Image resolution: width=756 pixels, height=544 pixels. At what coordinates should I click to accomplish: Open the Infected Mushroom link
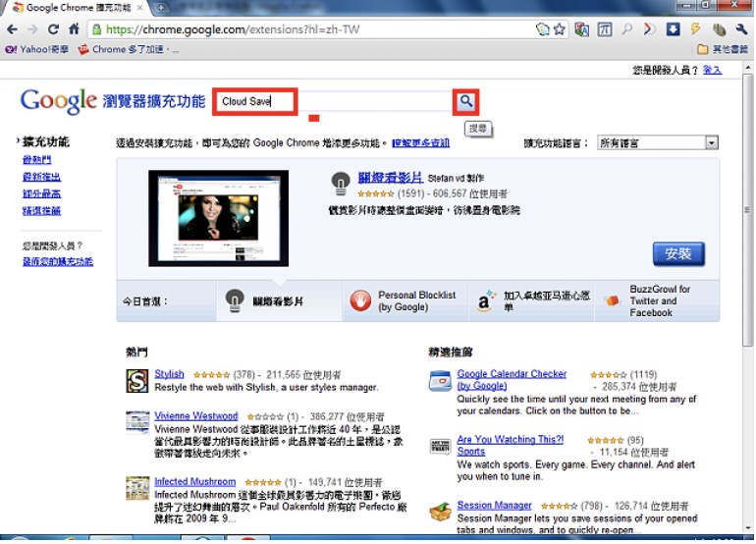pos(194,481)
